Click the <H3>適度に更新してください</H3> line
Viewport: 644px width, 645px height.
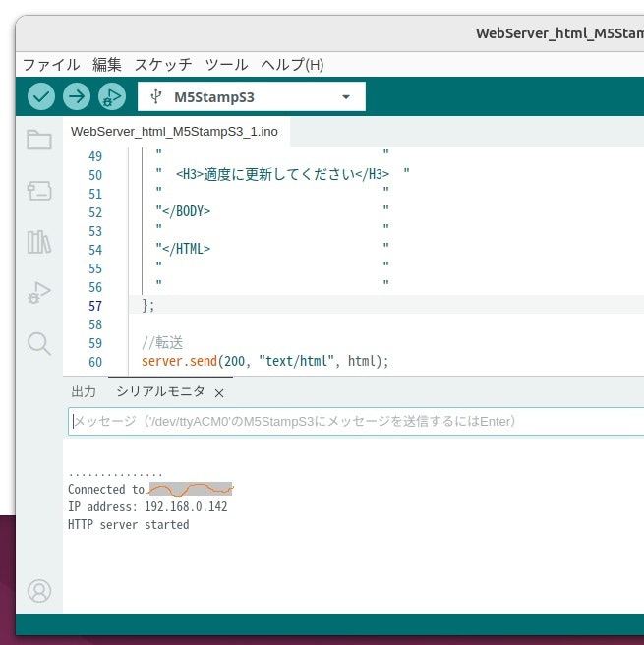click(x=282, y=174)
